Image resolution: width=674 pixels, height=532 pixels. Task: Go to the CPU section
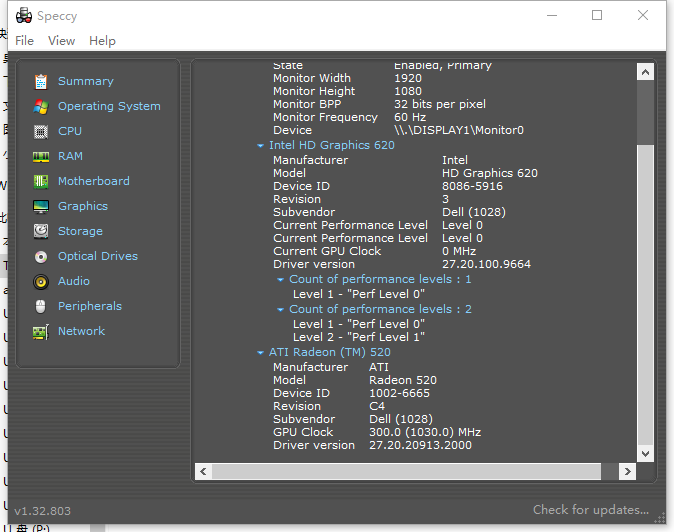point(70,131)
